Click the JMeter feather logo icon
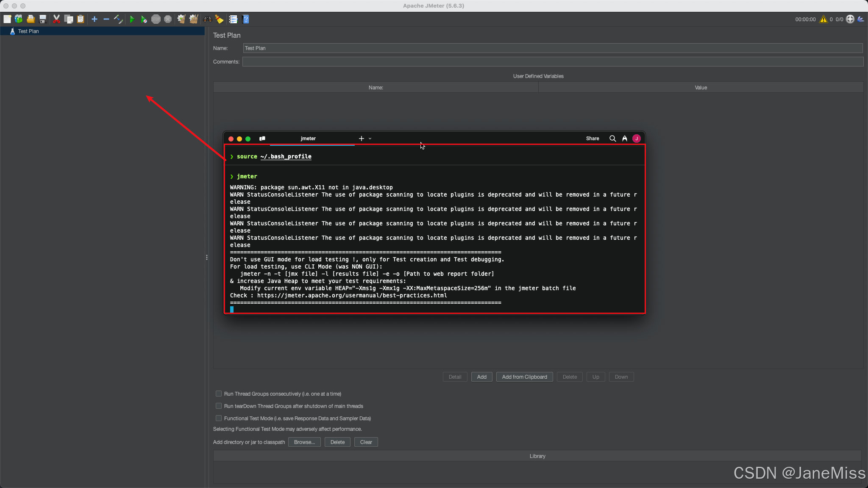Screen dimensions: 868x488 [x=861, y=19]
